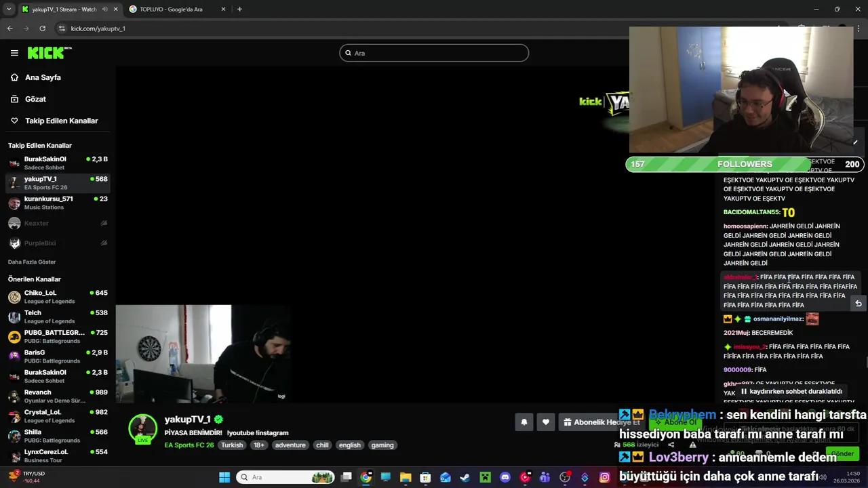Open LynxCerezLoL recommended channel
This screenshot has height=488, width=868.
[x=58, y=455]
